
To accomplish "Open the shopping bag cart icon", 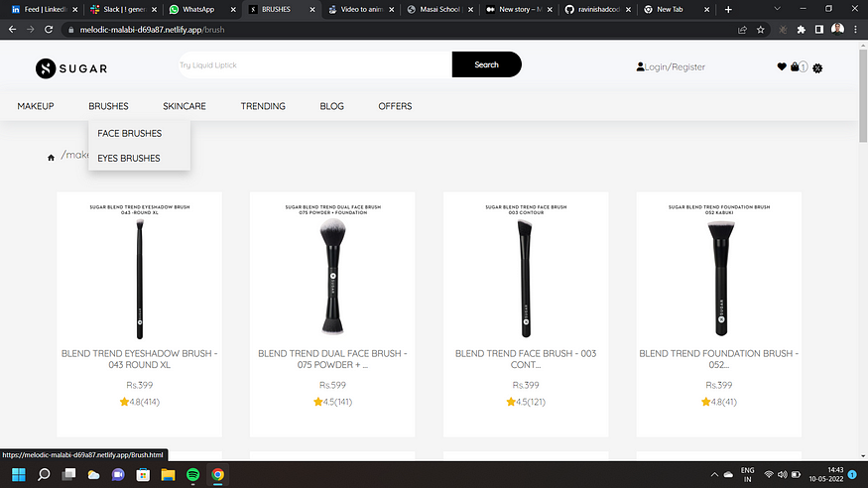I will pos(795,66).
